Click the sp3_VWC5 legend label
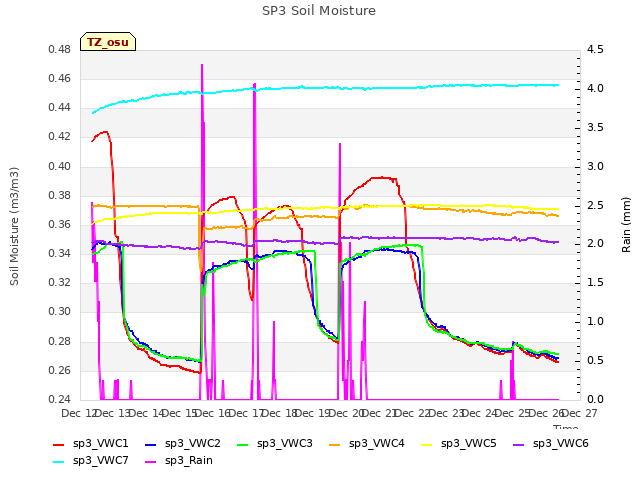Screen dimensions: 640x480 [469, 443]
